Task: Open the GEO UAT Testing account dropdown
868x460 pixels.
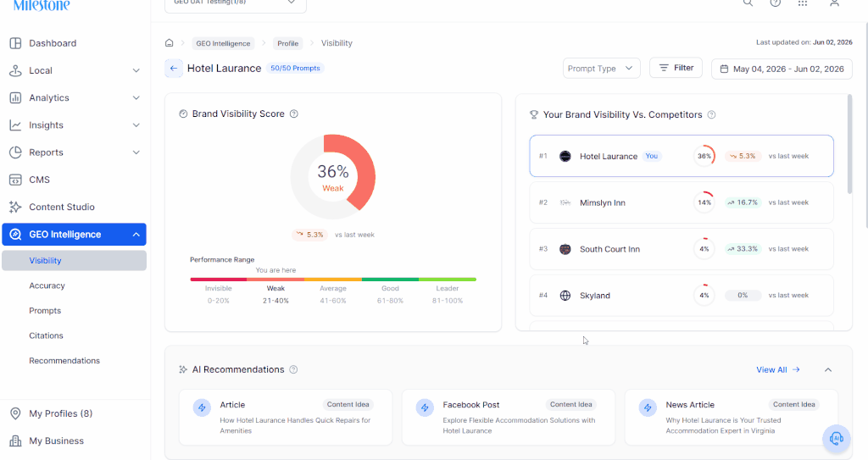Action: pyautogui.click(x=236, y=4)
